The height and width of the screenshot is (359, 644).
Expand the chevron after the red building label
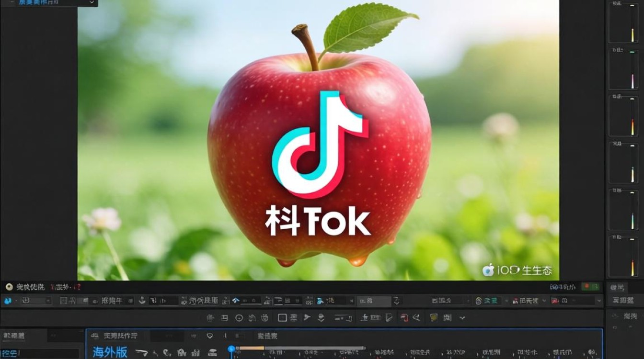click(x=544, y=301)
